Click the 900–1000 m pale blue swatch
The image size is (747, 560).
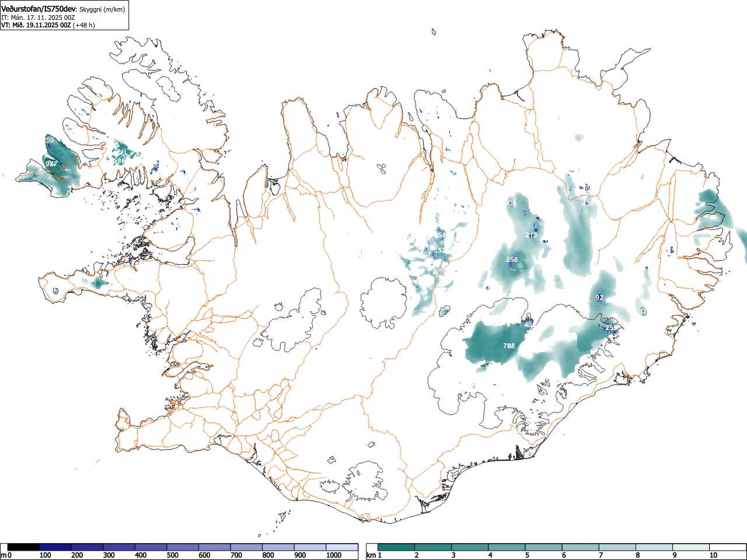pos(310,547)
